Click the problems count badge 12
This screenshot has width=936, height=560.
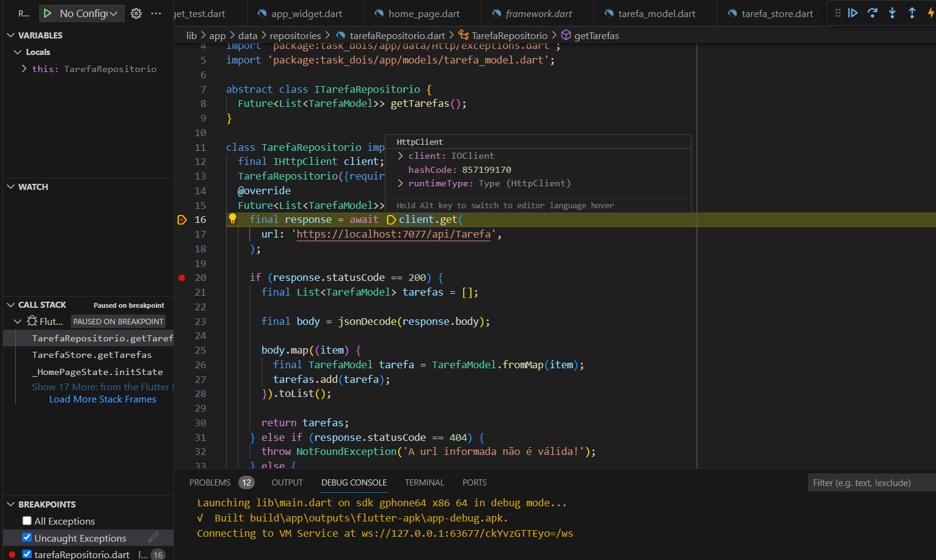[246, 482]
